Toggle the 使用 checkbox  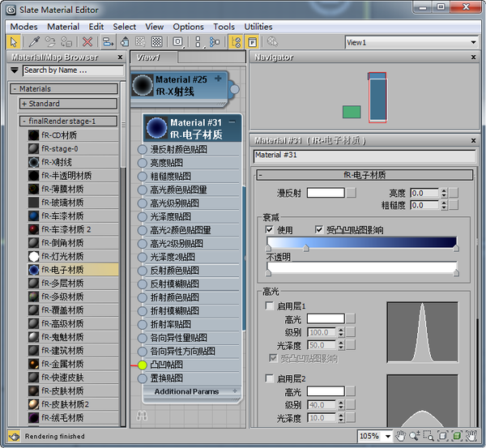[270, 230]
